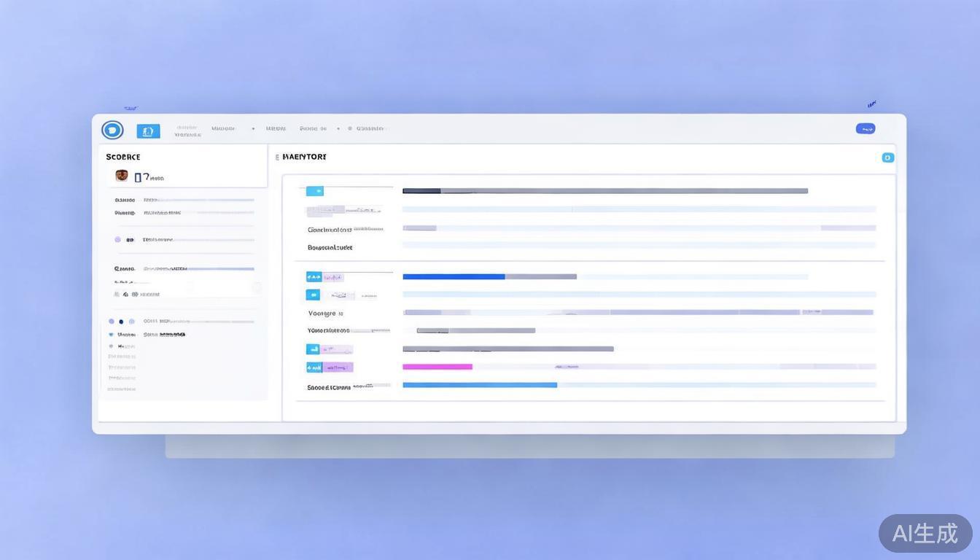The image size is (980, 560).
Task: Click the pink progress bar in the timeline
Action: tap(437, 367)
